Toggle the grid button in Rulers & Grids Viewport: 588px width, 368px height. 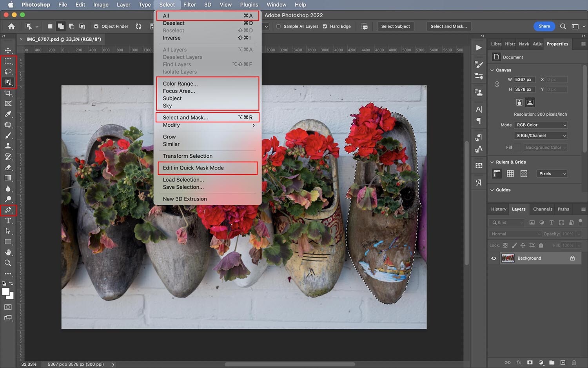pos(510,173)
